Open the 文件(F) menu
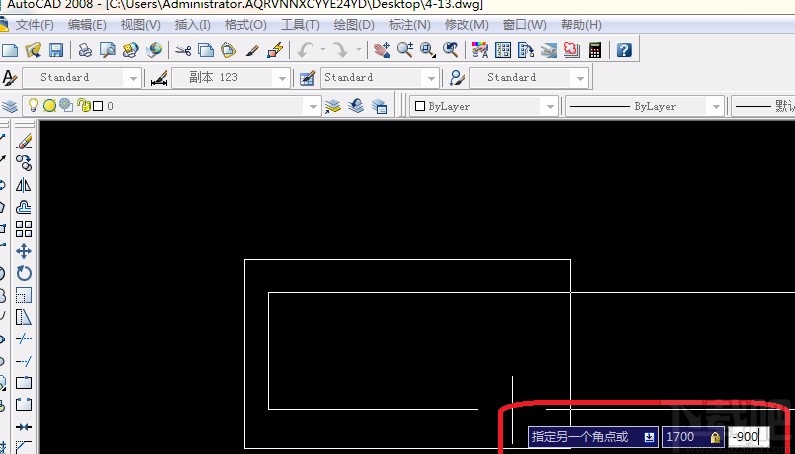The height and width of the screenshot is (454, 795). [x=34, y=25]
